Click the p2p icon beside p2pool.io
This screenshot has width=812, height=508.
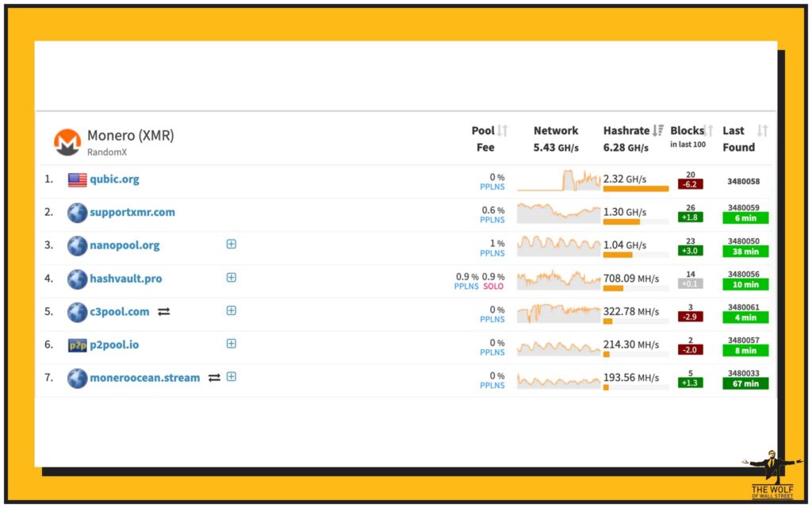click(78, 345)
